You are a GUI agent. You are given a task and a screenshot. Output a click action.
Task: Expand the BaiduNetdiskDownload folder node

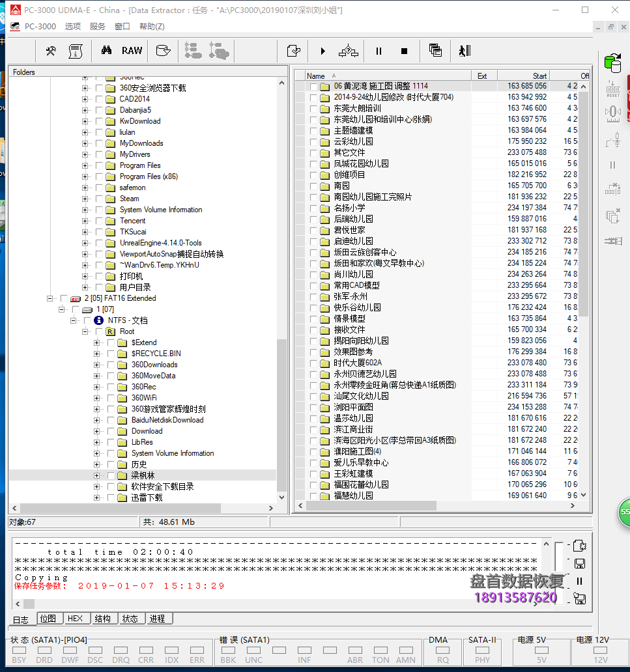(96, 421)
